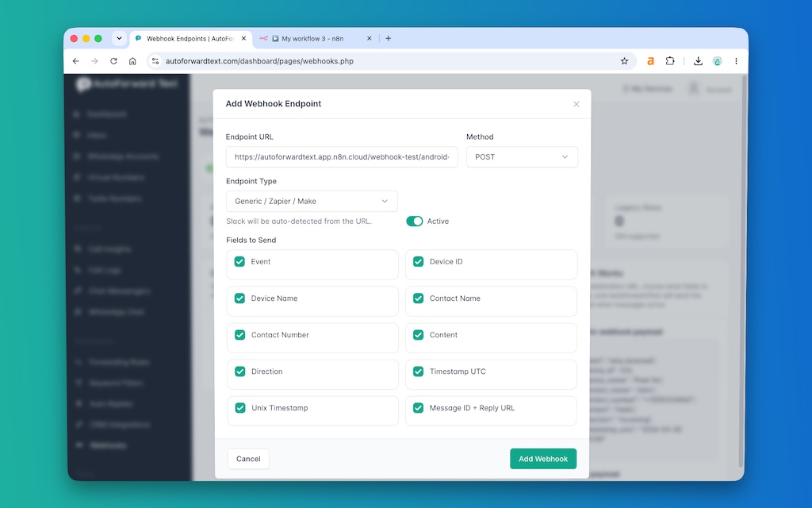Edit the Endpoint URL field
This screenshot has height=508, width=812.
pyautogui.click(x=342, y=157)
